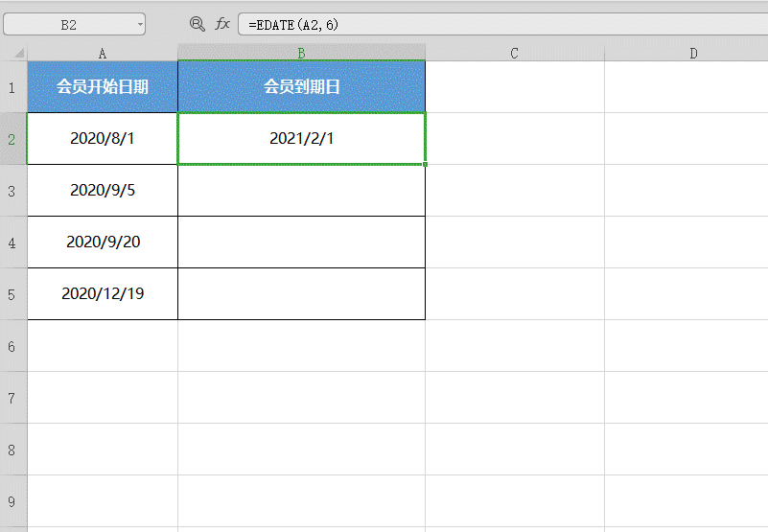Select empty cell B3 next to 2020/9/5
The height and width of the screenshot is (532, 768).
pos(301,191)
